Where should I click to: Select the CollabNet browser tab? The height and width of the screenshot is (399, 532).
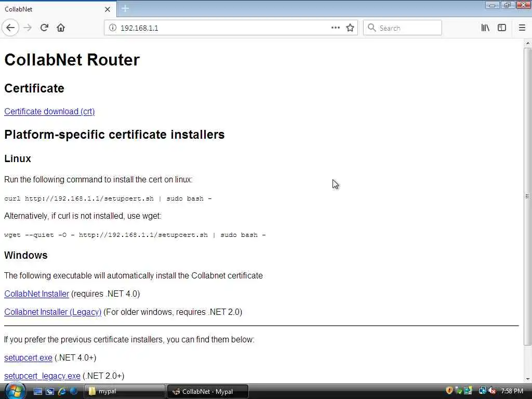tap(58, 9)
